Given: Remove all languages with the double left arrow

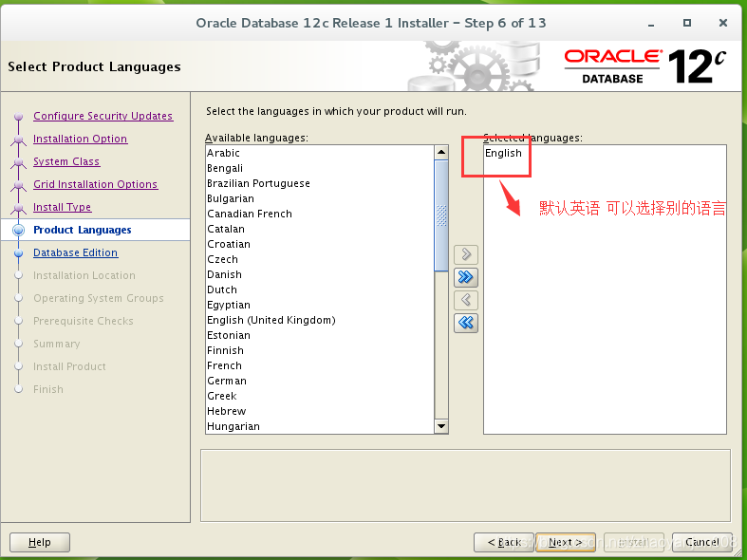Looking at the screenshot, I should [x=466, y=323].
